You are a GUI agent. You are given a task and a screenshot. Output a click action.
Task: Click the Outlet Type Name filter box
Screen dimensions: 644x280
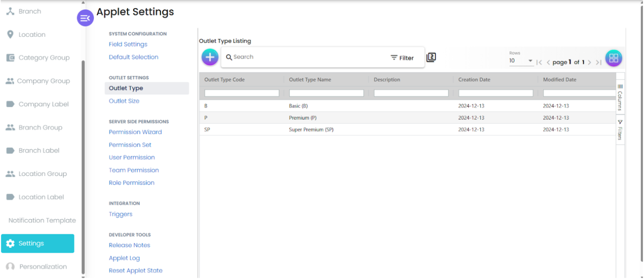tap(326, 93)
